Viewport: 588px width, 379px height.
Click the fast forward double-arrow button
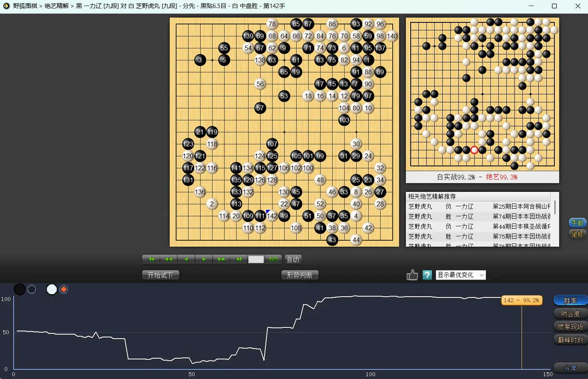[221, 259]
